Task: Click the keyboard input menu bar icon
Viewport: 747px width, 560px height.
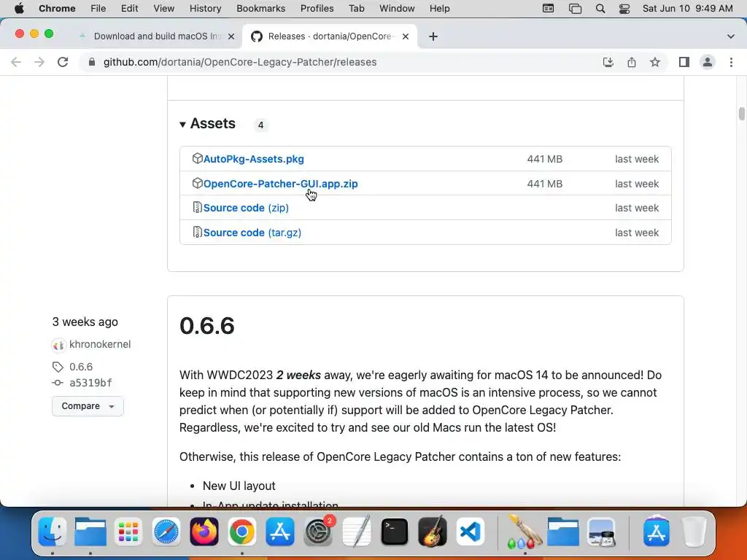Action: [x=549, y=9]
